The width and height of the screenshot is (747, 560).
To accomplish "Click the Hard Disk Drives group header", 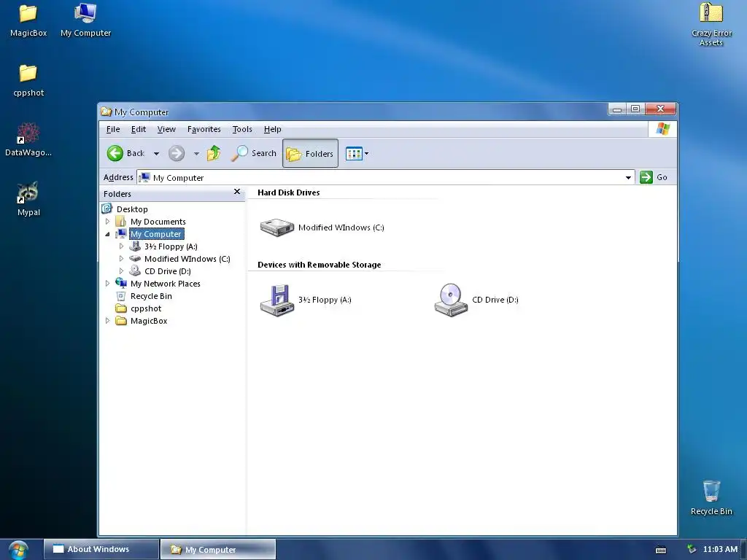I will (x=289, y=192).
